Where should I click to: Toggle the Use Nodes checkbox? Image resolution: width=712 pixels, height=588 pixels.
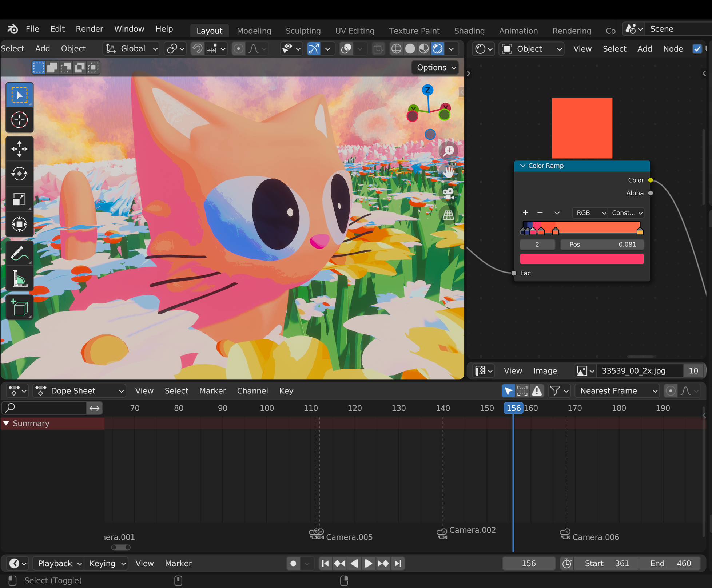pos(697,49)
